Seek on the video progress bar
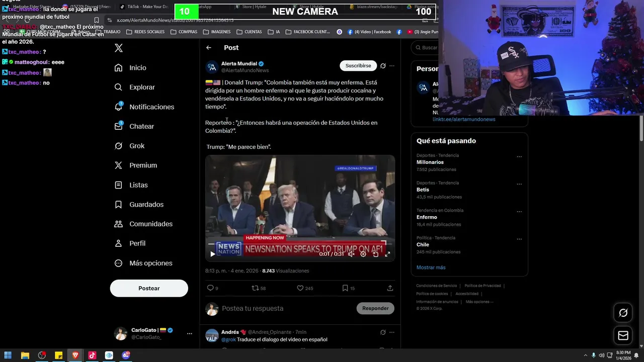Screen dimensions: 644x362 tap(300, 244)
